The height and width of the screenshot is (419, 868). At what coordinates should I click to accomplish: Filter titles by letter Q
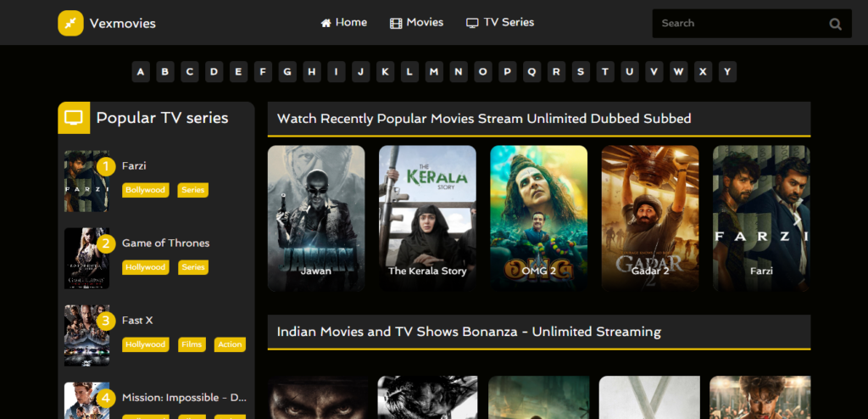(531, 72)
